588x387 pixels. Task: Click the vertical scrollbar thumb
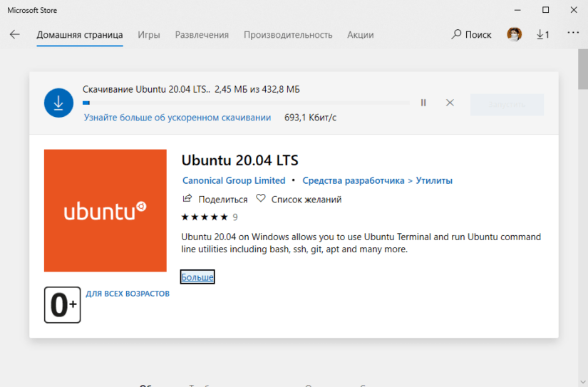coord(583,70)
